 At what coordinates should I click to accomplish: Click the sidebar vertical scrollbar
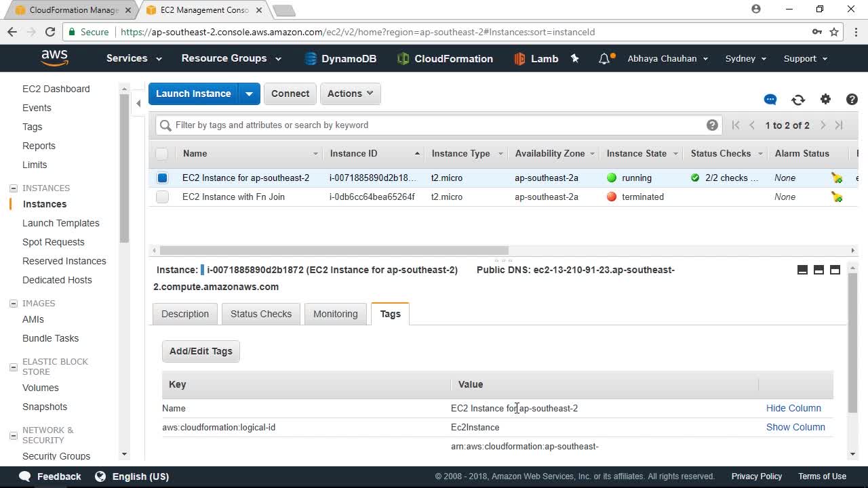[124, 168]
